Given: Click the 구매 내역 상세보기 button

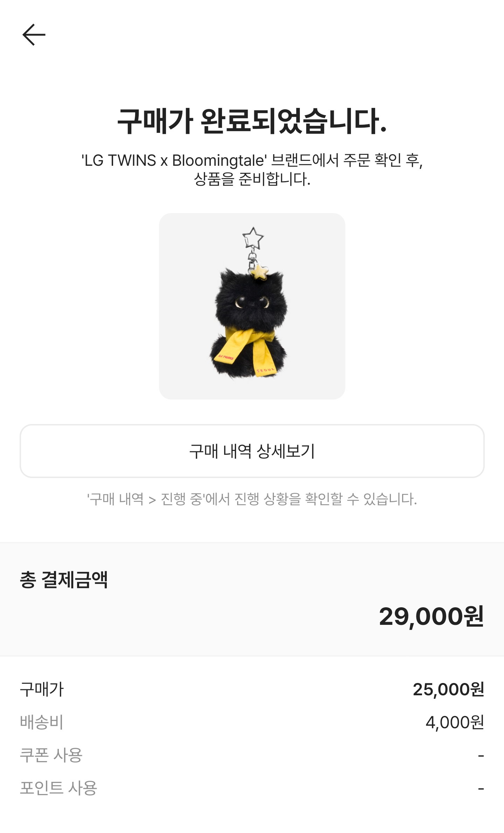Looking at the screenshot, I should (x=252, y=451).
